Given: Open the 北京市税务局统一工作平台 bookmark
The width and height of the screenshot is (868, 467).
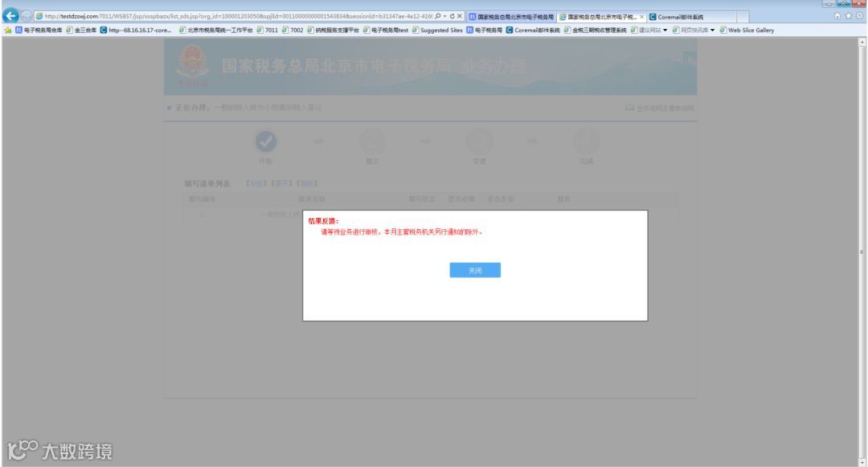Looking at the screenshot, I should pyautogui.click(x=216, y=31).
